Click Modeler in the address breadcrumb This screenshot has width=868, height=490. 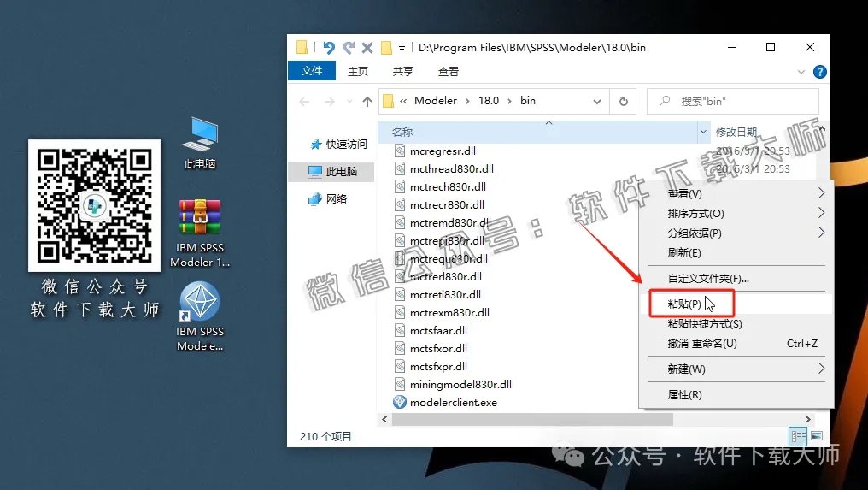[436, 101]
